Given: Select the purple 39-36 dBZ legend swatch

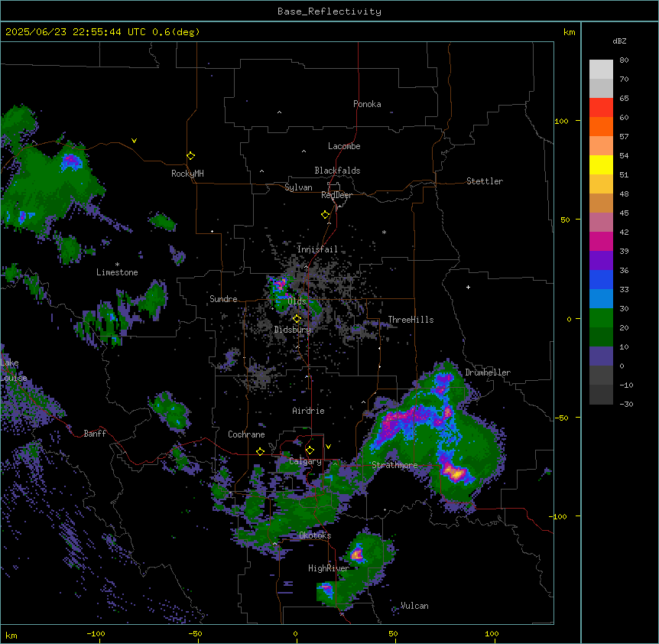Looking at the screenshot, I should click(601, 260).
